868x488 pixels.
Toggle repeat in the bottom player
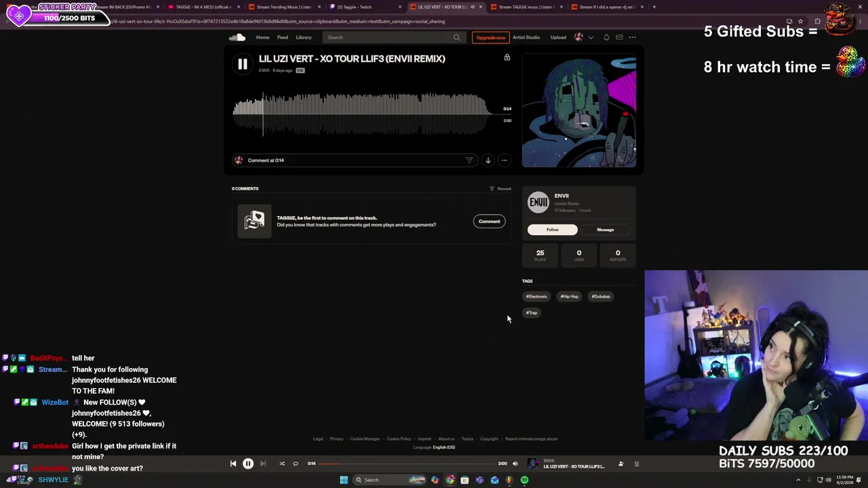click(296, 464)
